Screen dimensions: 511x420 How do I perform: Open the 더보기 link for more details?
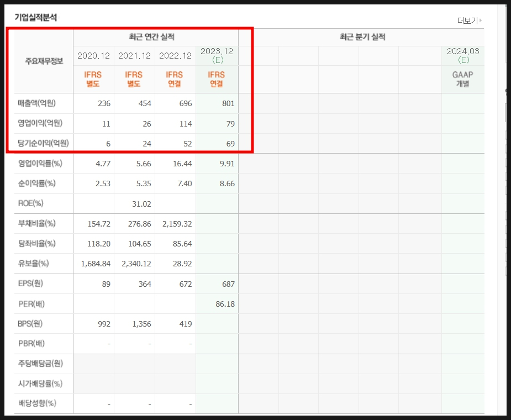pos(469,20)
